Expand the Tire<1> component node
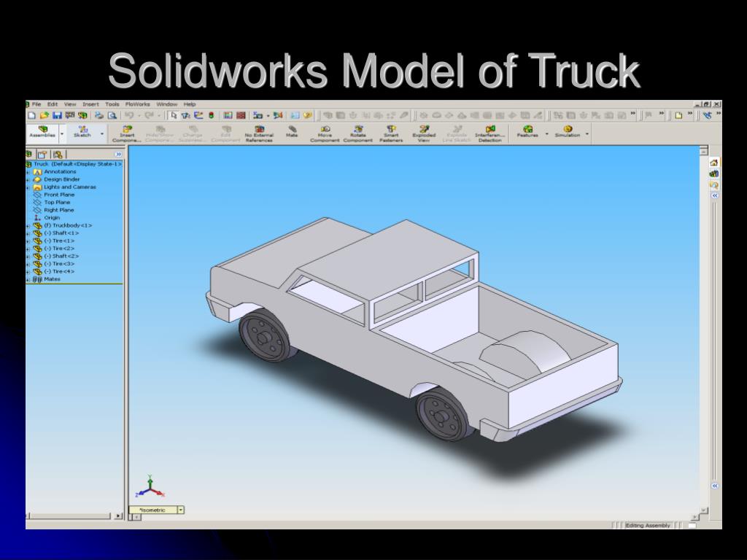 (x=28, y=241)
